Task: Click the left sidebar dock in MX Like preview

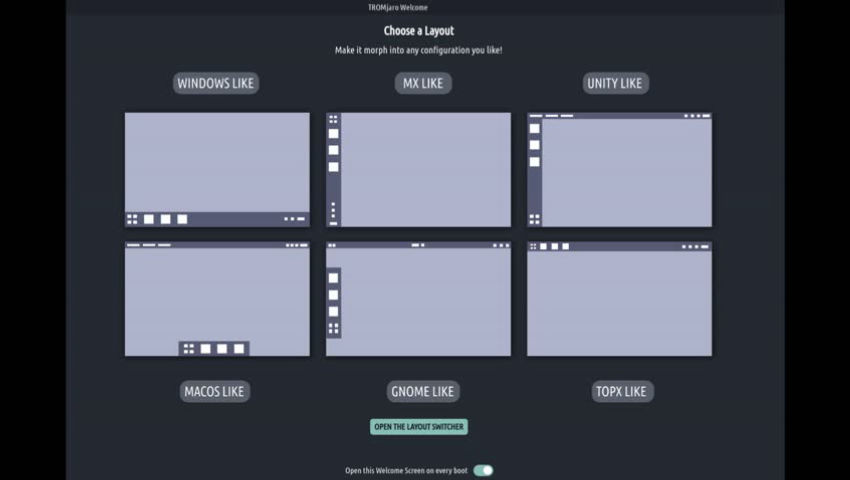Action: 333,170
